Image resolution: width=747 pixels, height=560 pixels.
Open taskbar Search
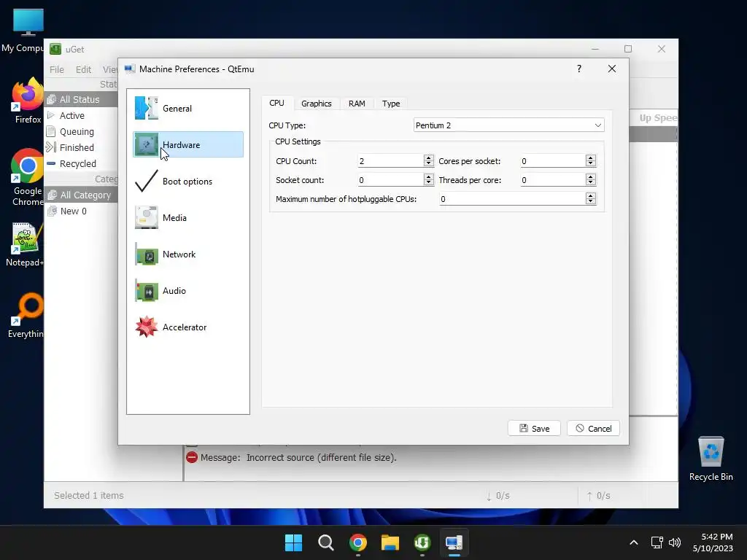pyautogui.click(x=326, y=542)
